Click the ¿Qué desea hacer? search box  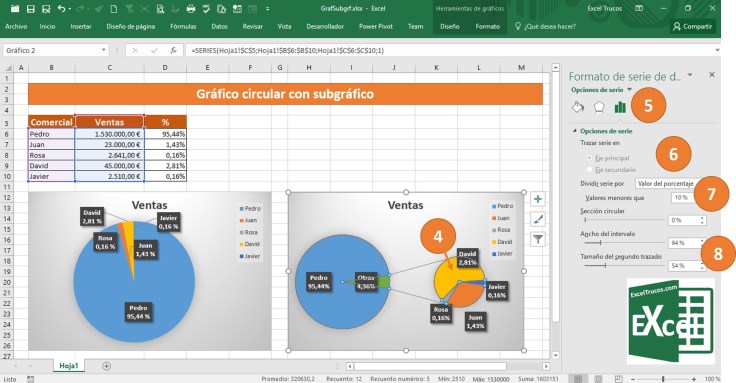545,27
